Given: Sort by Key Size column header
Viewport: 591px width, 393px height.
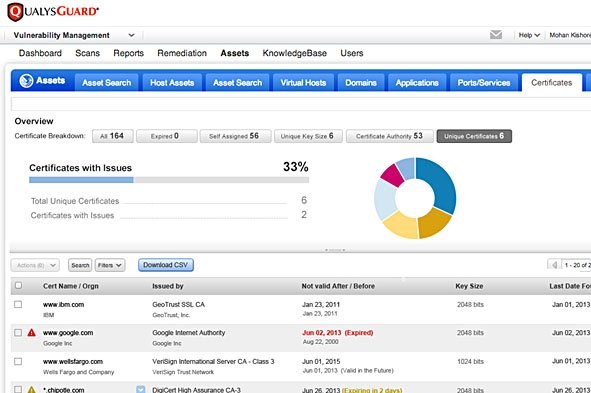Looking at the screenshot, I should point(469,286).
